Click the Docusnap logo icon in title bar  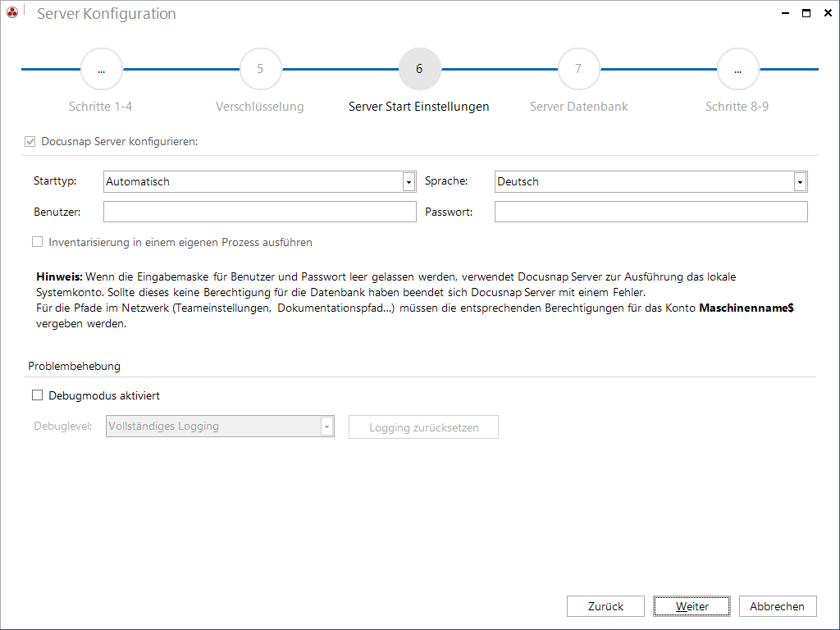tap(12, 11)
